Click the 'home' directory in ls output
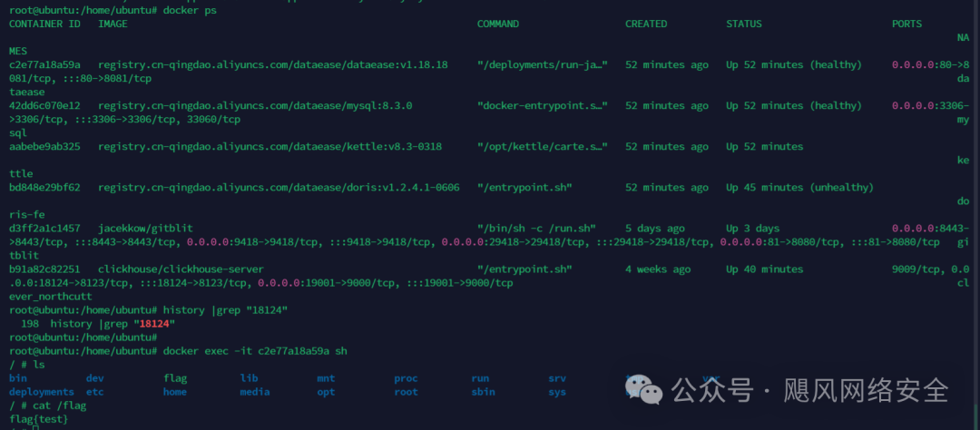This screenshot has width=980, height=430. [175, 392]
